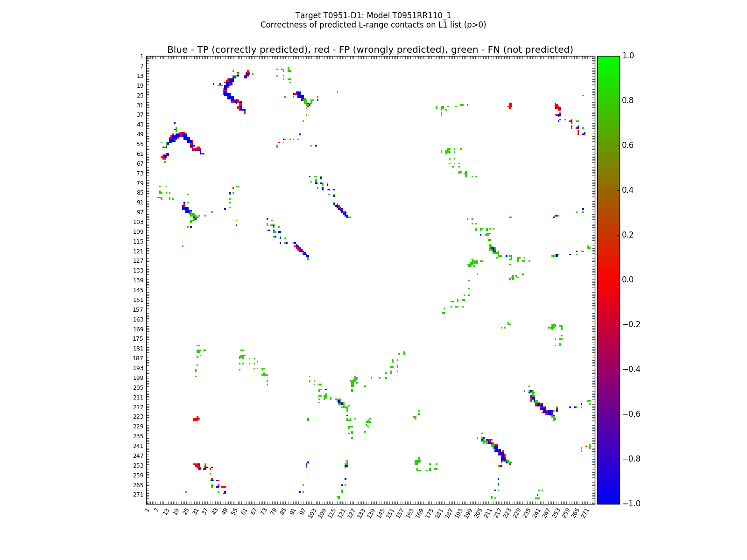
Task: Click the subtitle about predicted L-range contacts
Action: coord(373,25)
